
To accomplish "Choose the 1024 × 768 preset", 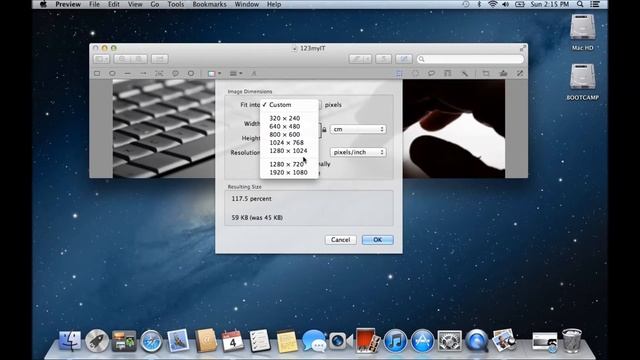I will tap(289, 143).
